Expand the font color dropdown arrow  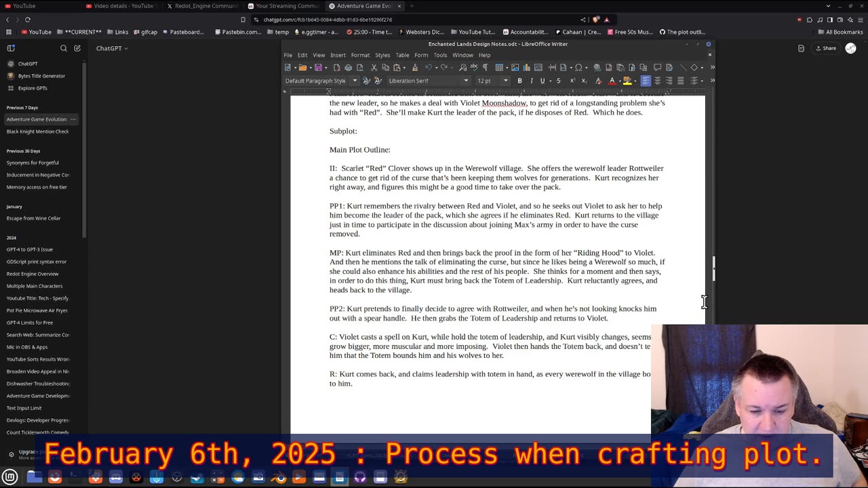(x=619, y=81)
